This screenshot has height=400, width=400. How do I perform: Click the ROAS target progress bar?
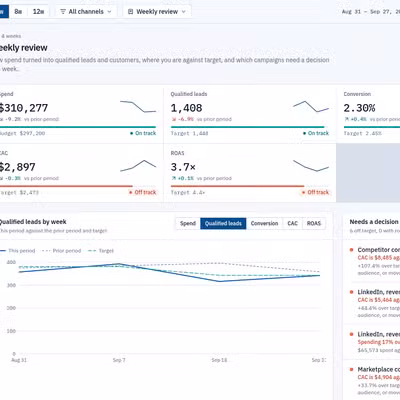coord(250,186)
